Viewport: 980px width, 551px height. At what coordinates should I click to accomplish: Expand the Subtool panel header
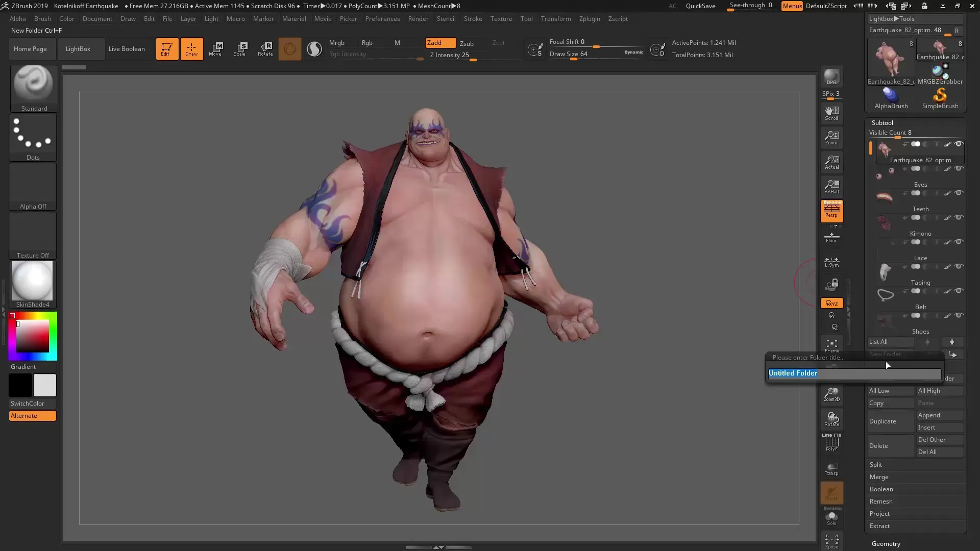point(882,123)
